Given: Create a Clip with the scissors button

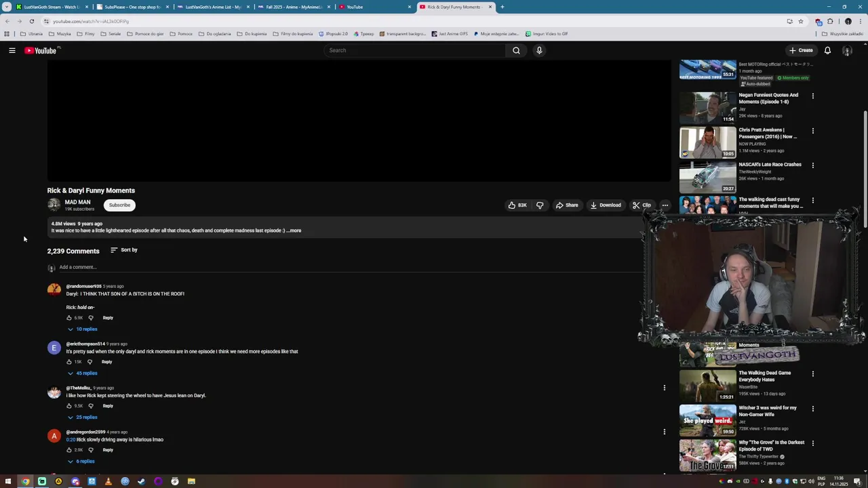Looking at the screenshot, I should pyautogui.click(x=642, y=205).
